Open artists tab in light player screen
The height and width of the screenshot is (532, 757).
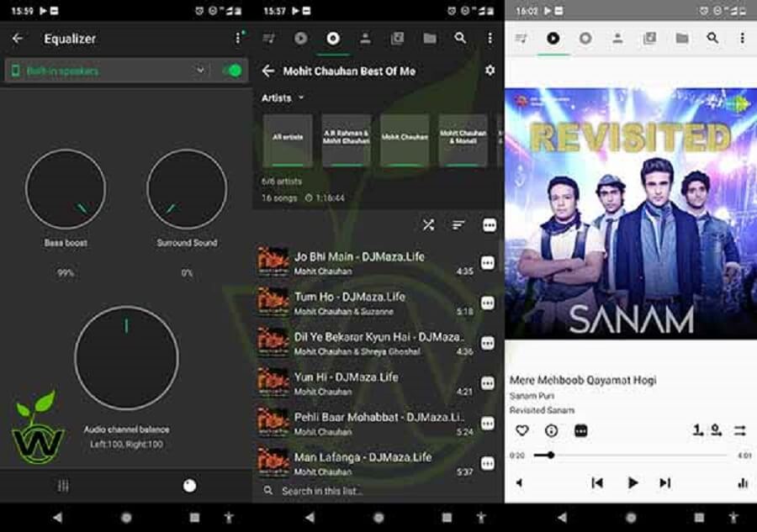617,39
